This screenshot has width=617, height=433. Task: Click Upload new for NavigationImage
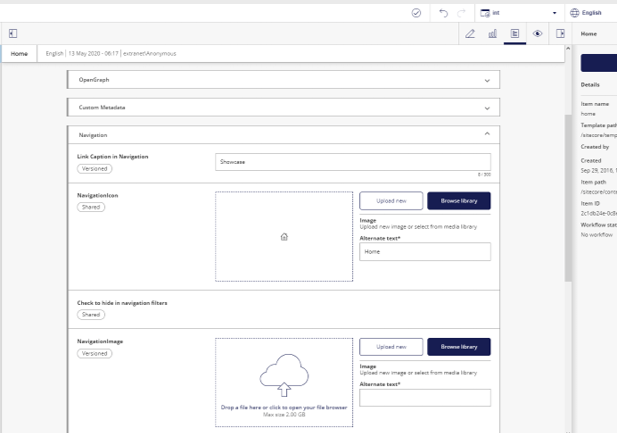point(391,347)
